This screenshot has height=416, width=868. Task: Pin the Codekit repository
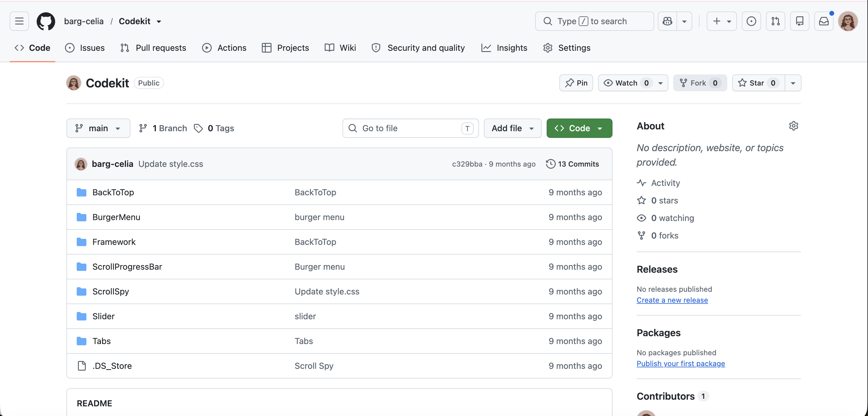click(576, 83)
